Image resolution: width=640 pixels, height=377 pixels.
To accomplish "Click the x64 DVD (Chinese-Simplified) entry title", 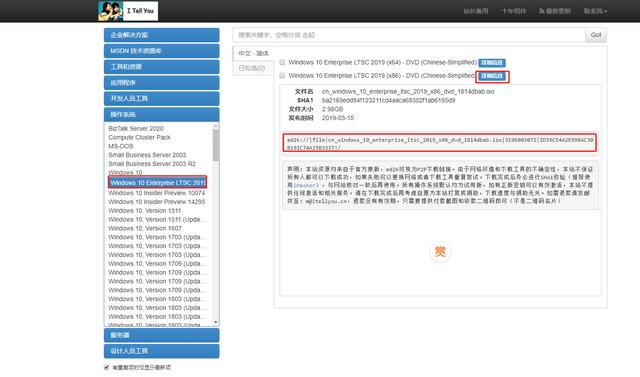I will tap(382, 62).
